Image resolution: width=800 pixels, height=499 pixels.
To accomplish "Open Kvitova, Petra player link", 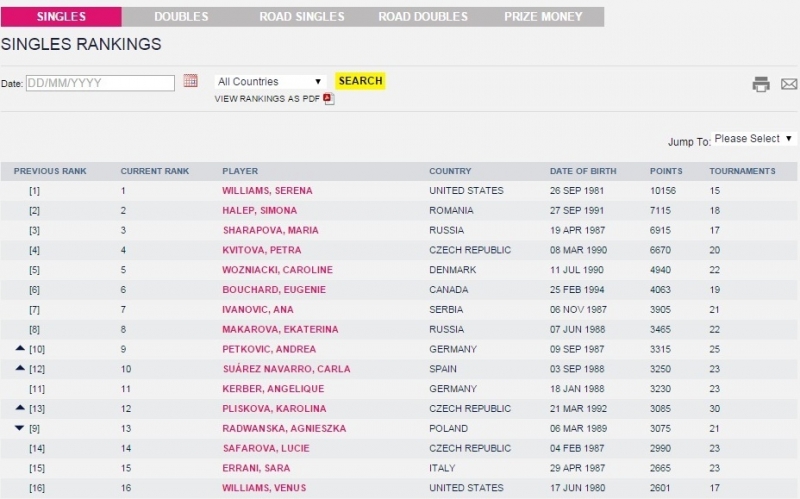I will point(261,251).
